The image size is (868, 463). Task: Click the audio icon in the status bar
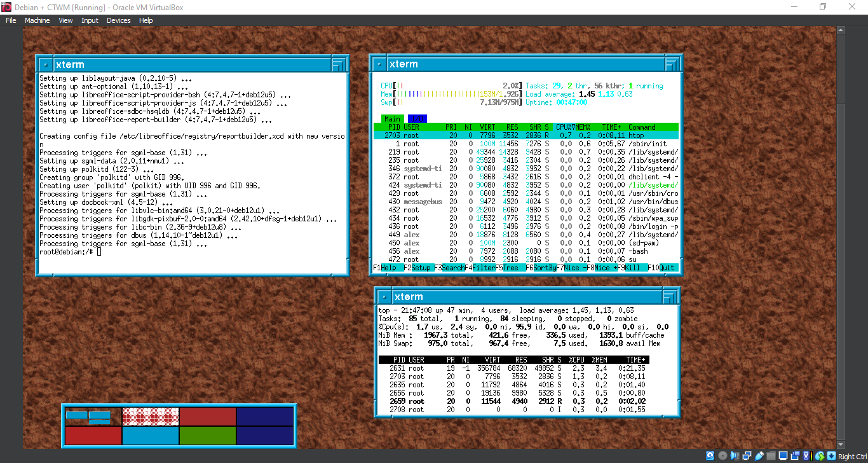pyautogui.click(x=735, y=456)
